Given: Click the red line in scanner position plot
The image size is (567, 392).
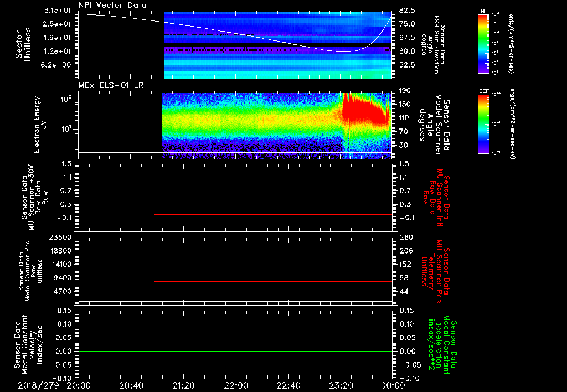Looking at the screenshot, I should pos(273,281).
